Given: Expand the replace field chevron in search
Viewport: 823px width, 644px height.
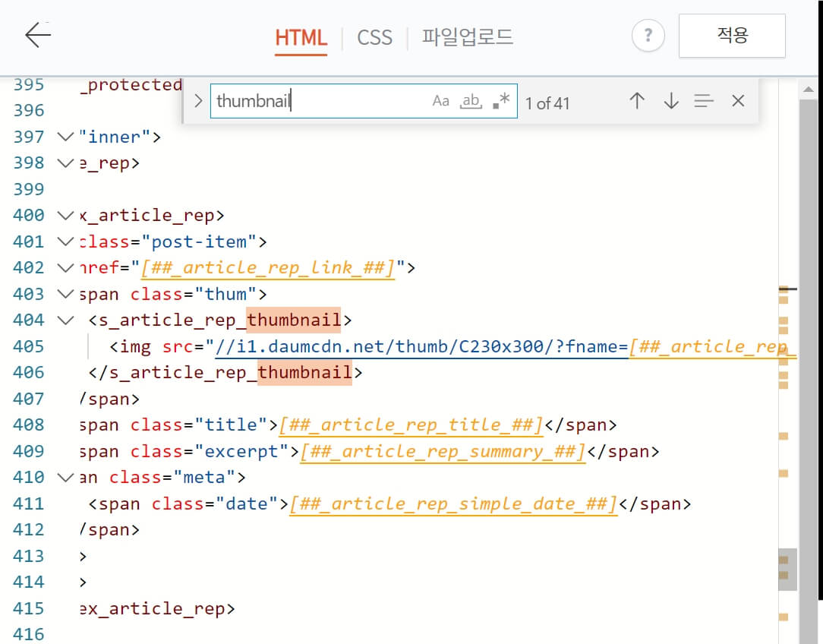Looking at the screenshot, I should (x=198, y=99).
